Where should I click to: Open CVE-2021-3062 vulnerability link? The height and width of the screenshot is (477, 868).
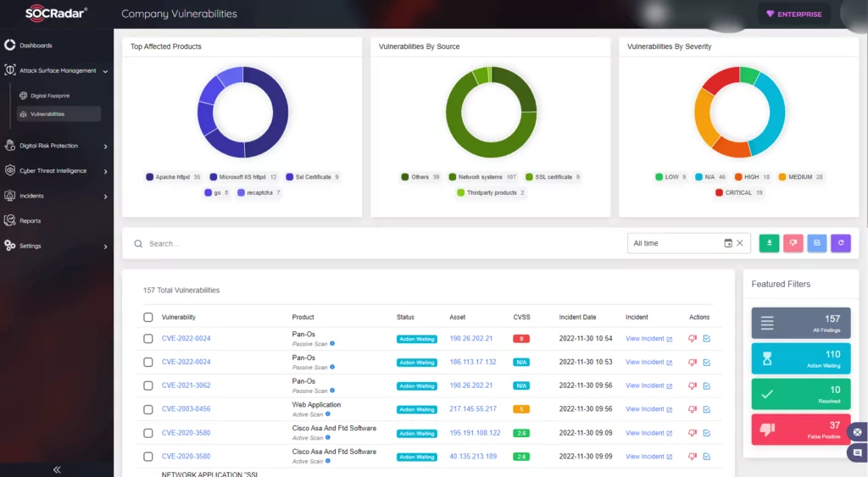click(x=186, y=385)
